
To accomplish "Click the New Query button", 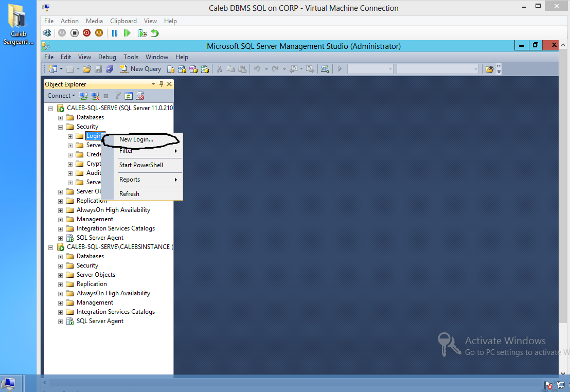I will (x=140, y=69).
